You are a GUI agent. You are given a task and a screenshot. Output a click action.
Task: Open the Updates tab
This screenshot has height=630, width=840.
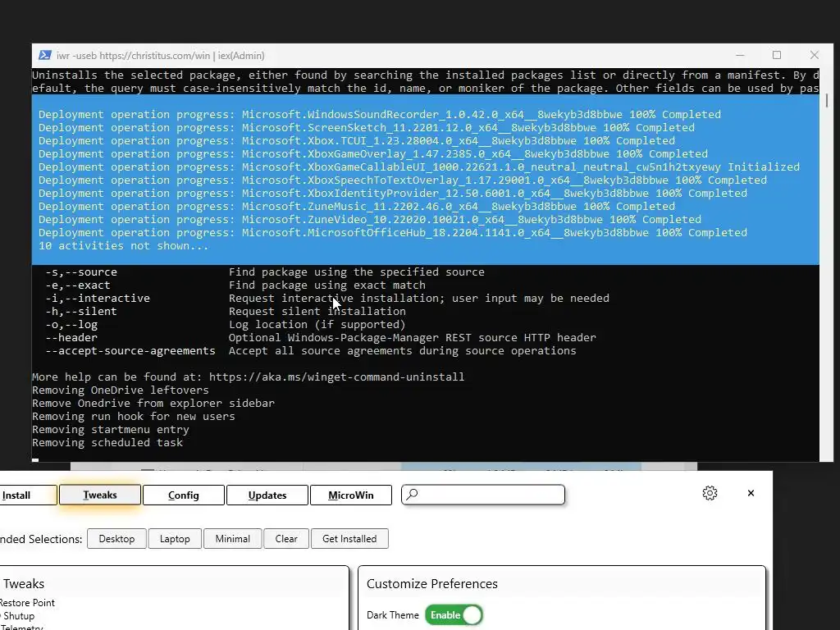point(267,495)
